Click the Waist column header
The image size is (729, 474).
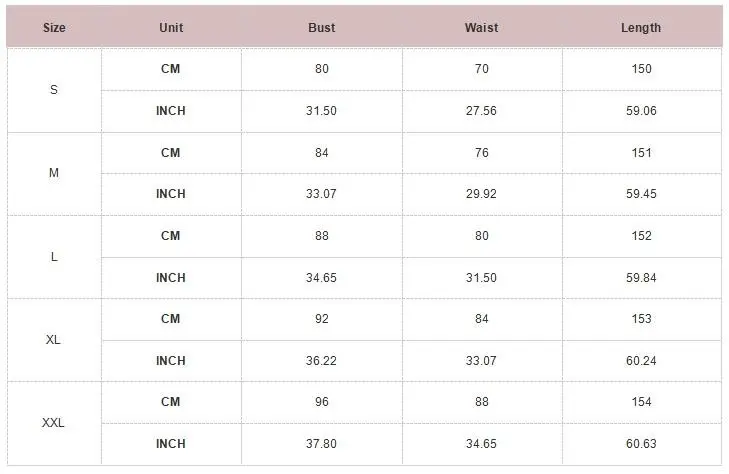[482, 28]
